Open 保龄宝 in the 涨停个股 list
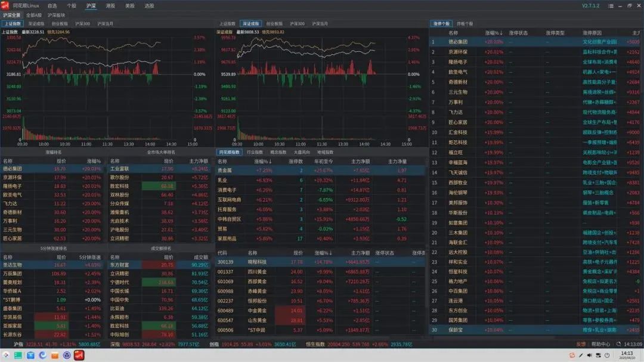The width and height of the screenshot is (644, 362). 535,330
